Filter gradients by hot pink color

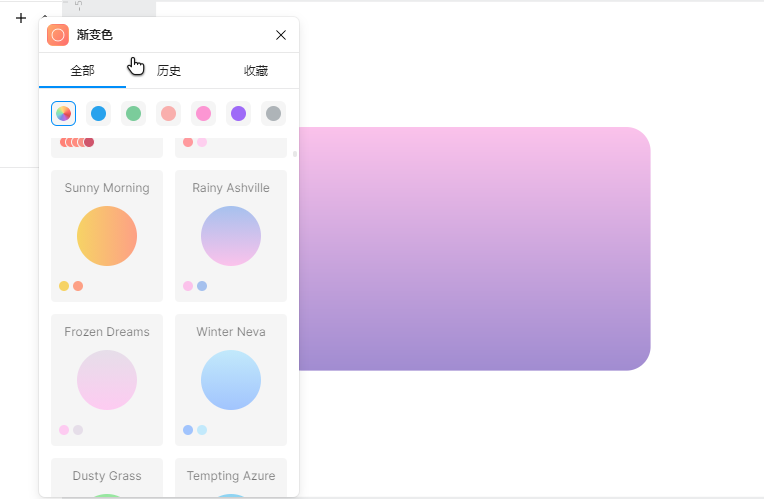tap(204, 114)
